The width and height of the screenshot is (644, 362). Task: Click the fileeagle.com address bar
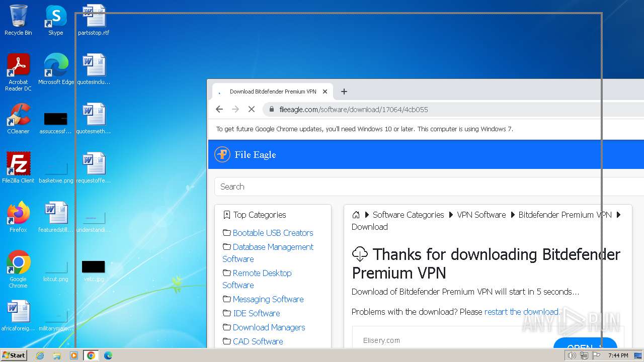click(x=453, y=109)
